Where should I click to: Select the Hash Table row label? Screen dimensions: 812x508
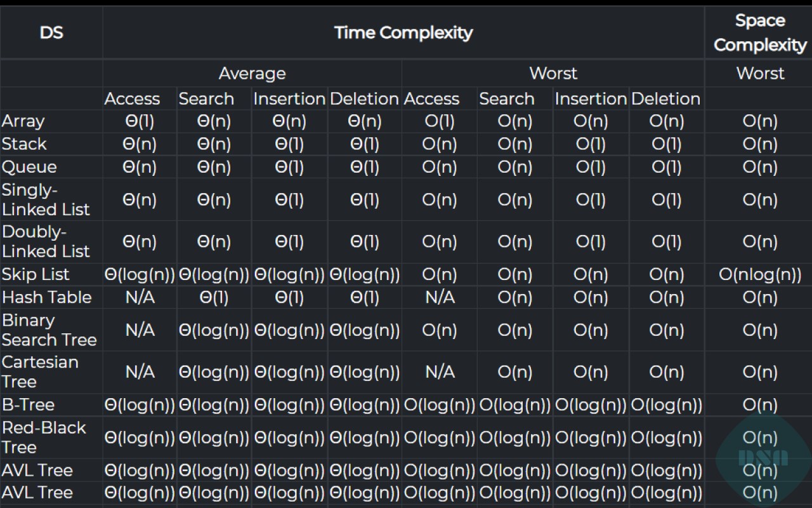point(46,297)
